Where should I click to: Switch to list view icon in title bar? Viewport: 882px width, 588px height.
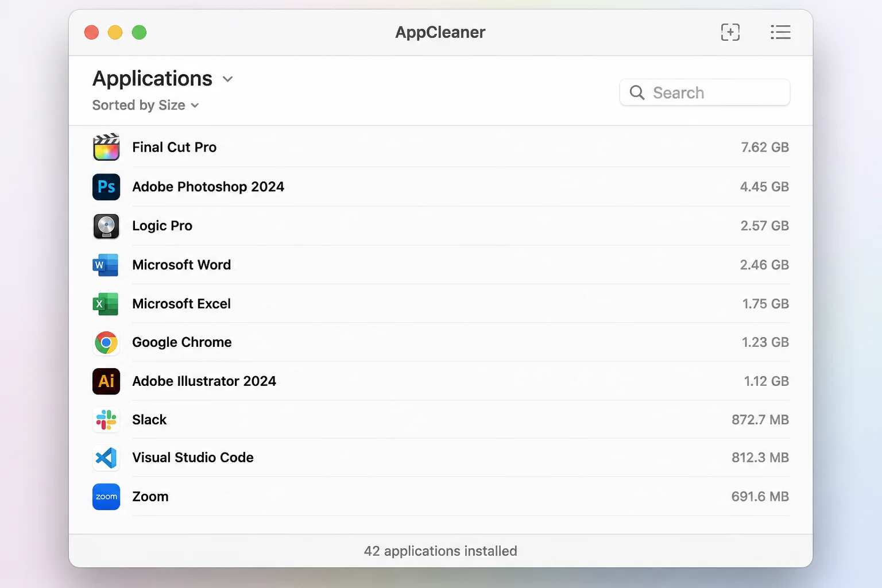point(780,32)
